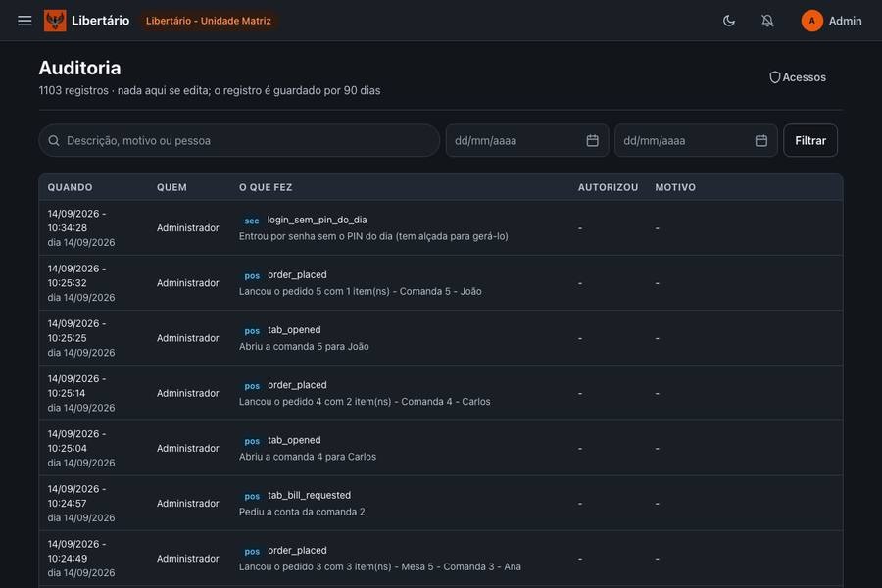882x588 pixels.
Task: Click the Acessos shield button
Action: (x=798, y=77)
